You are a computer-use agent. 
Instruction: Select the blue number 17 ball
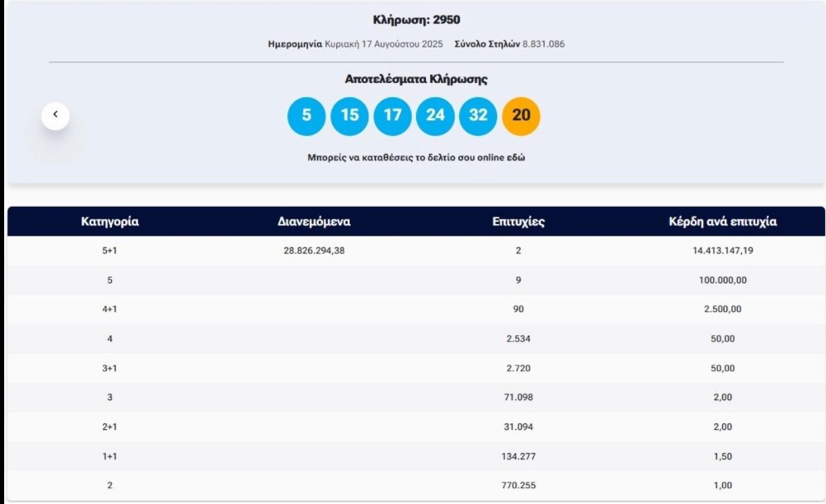(393, 116)
